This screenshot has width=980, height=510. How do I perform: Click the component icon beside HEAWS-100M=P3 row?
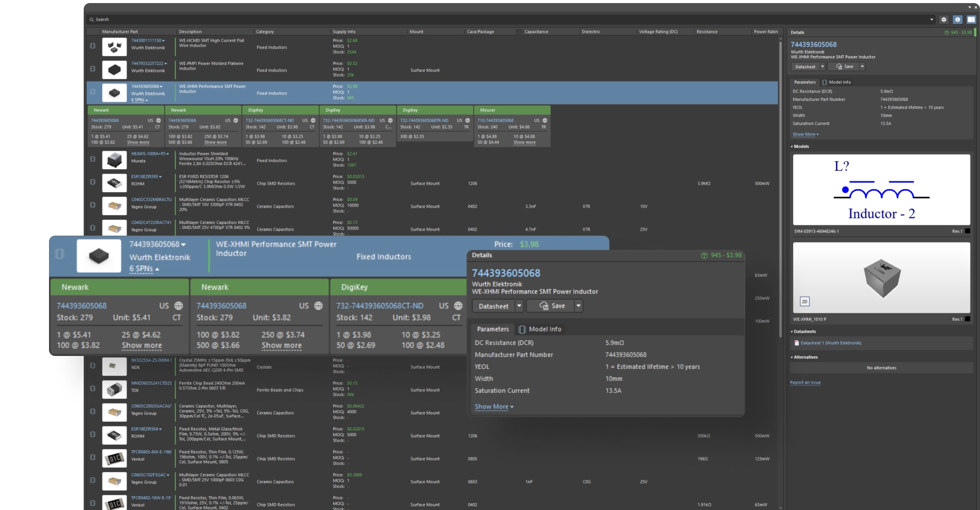(92, 159)
